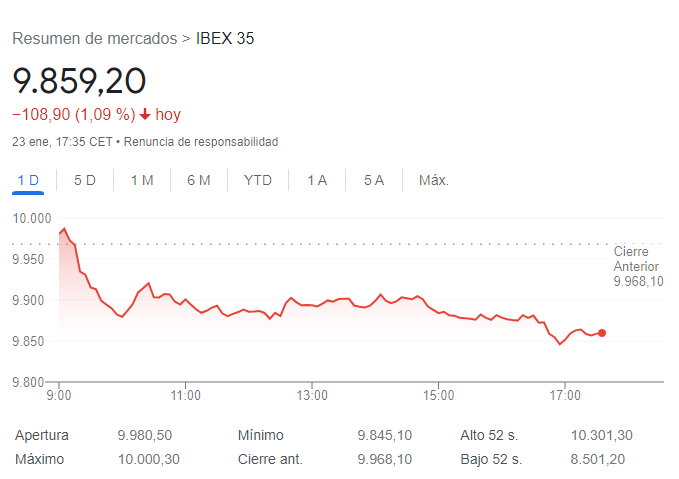Click the IBEX 35 title text
The width and height of the screenshot is (679, 479).
tap(225, 39)
